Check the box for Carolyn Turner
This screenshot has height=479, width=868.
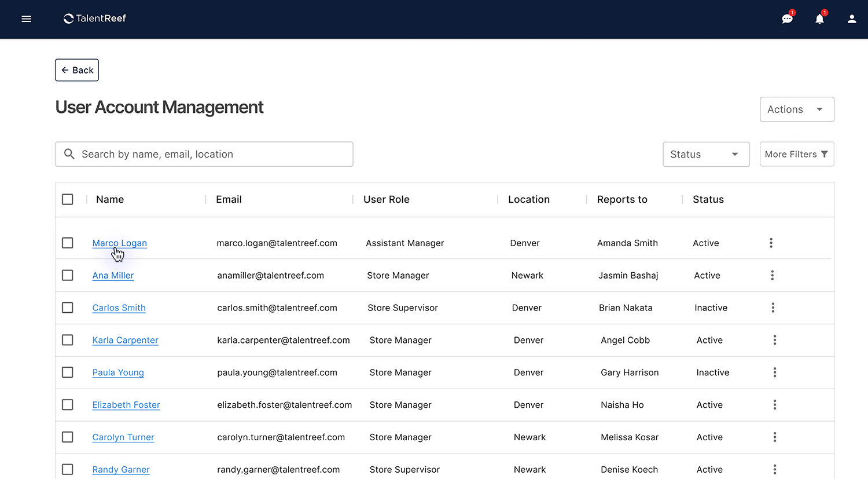click(68, 437)
